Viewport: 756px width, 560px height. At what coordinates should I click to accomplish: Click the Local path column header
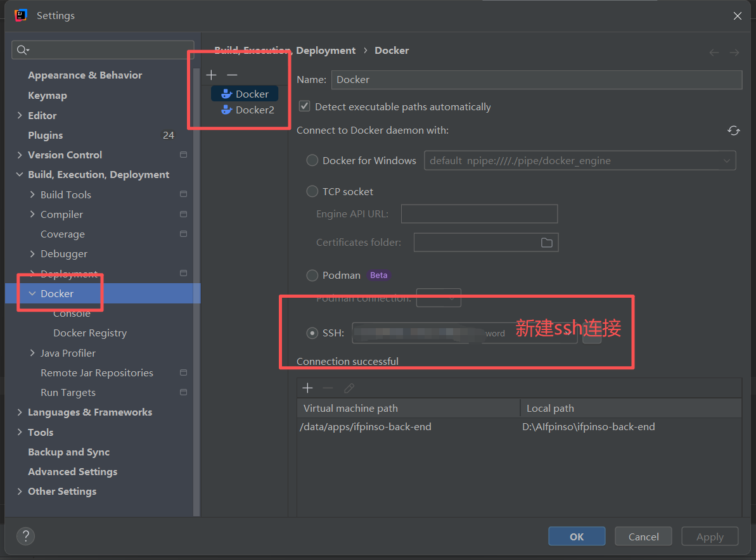(631, 408)
